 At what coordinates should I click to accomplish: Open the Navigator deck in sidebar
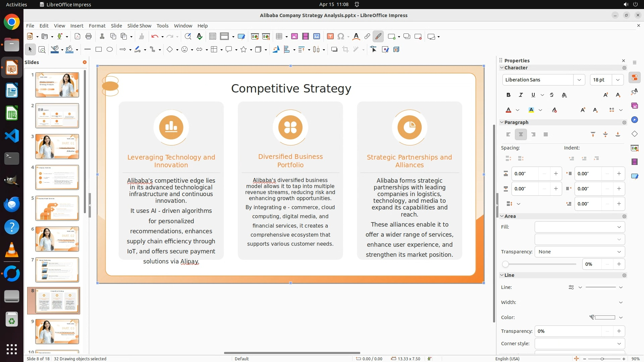(634, 120)
